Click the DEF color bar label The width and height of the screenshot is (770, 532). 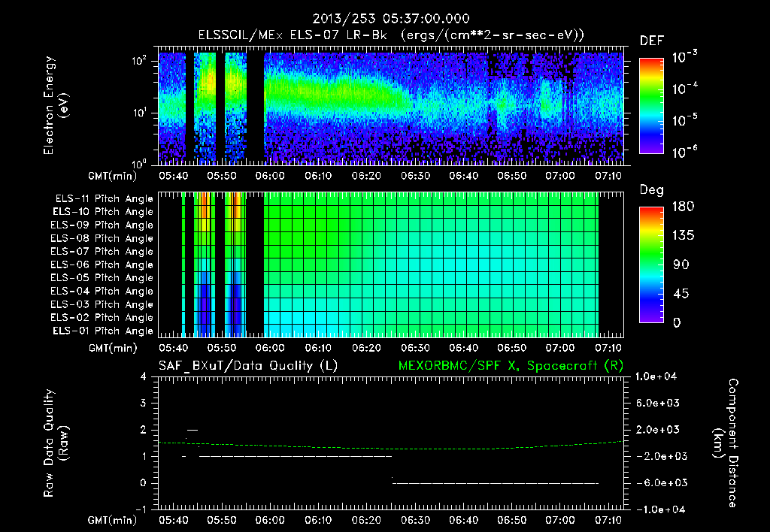click(x=652, y=41)
